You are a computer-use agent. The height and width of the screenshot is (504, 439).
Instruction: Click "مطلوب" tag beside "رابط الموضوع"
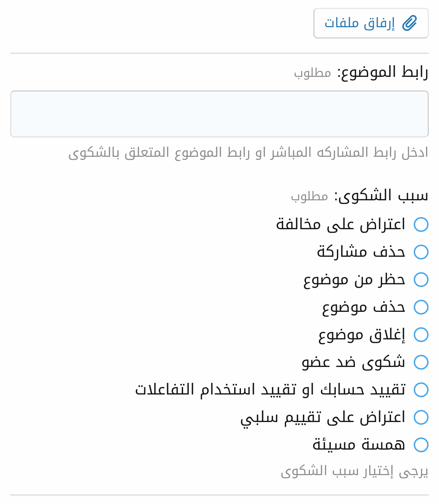(312, 73)
